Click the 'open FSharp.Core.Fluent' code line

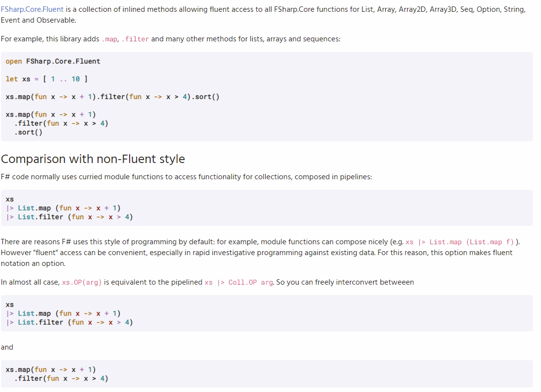(x=53, y=62)
